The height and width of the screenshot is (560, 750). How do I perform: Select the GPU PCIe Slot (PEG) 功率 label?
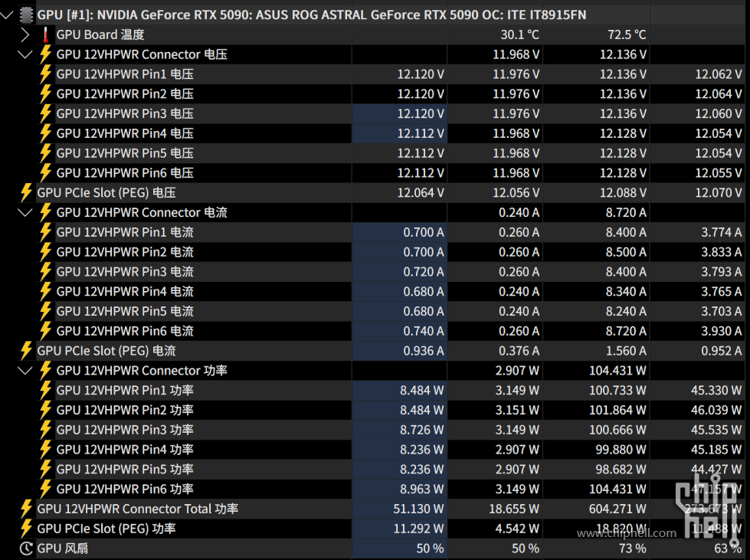click(106, 529)
